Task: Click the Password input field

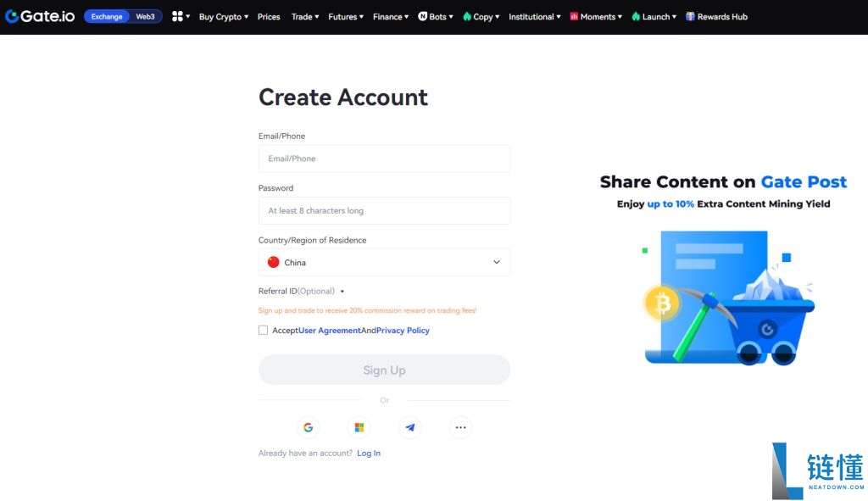Action: tap(384, 210)
